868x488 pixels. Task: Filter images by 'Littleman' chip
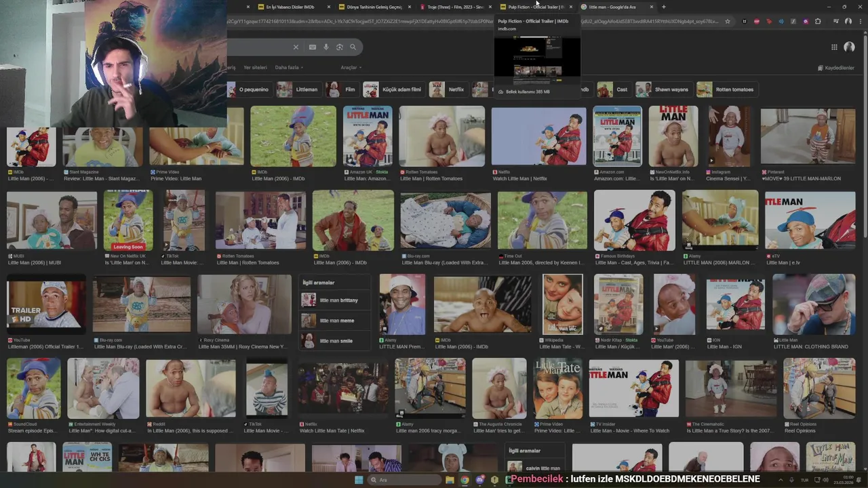(298, 89)
